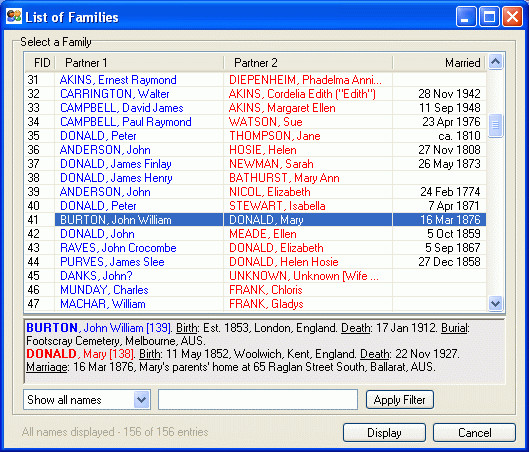
Task: Close the List of Families dialog
Action: click(512, 17)
